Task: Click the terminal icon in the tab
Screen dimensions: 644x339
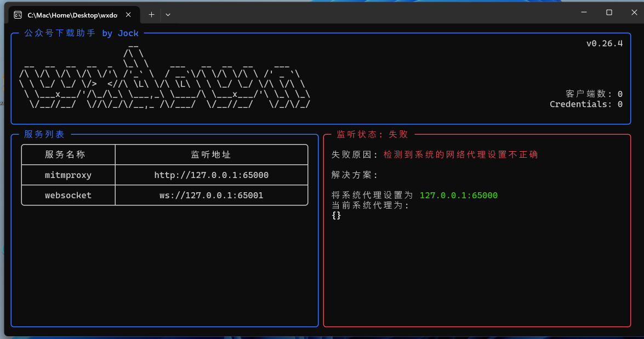Action: click(18, 15)
